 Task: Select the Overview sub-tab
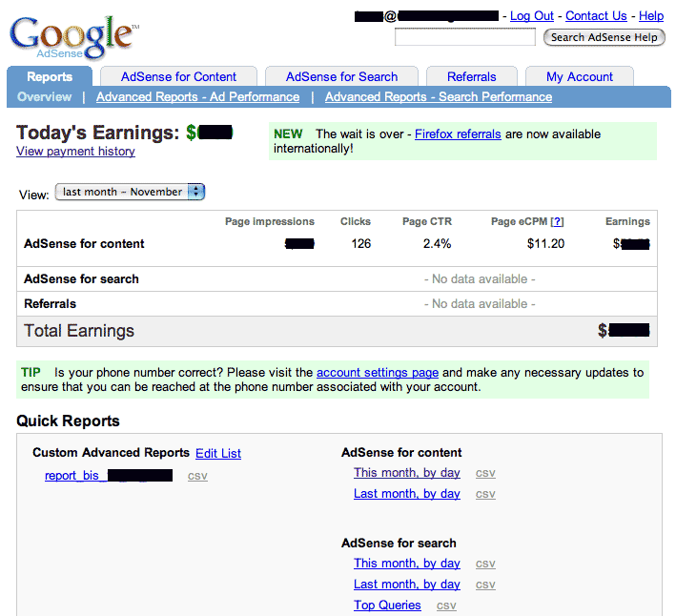45,96
